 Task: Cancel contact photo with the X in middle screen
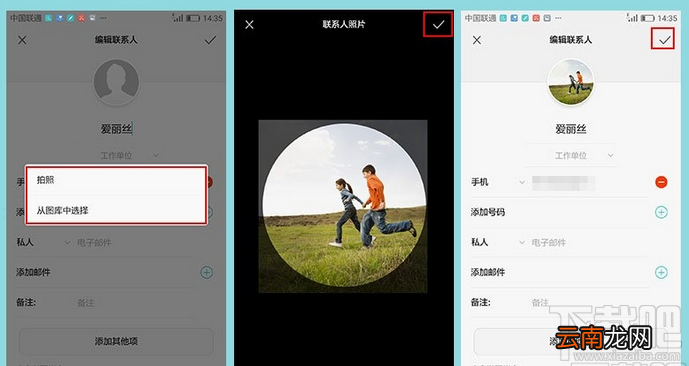250,25
